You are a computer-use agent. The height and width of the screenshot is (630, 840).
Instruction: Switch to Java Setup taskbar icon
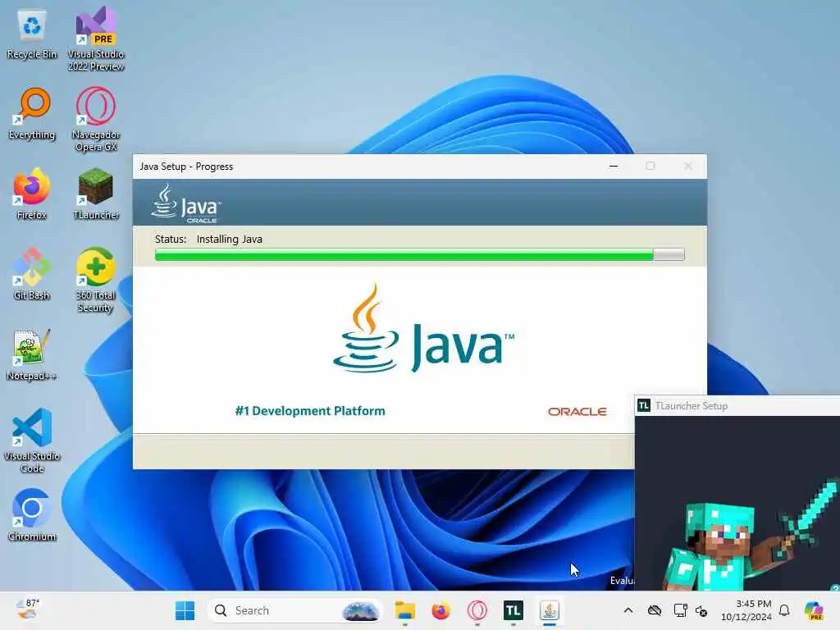click(x=549, y=610)
